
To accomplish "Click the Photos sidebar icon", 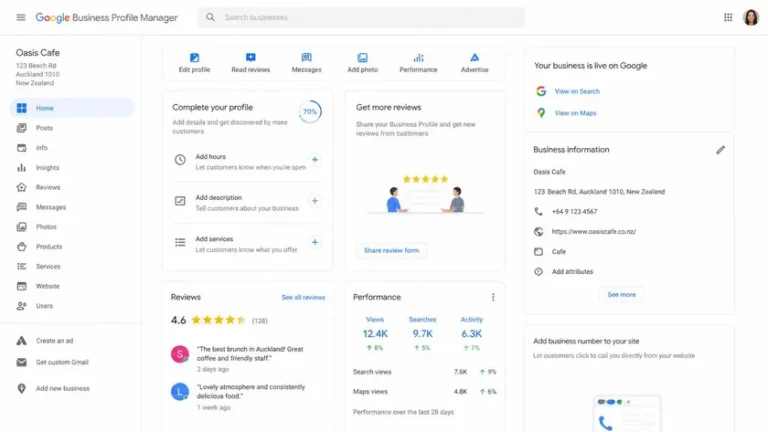I will coord(22,227).
